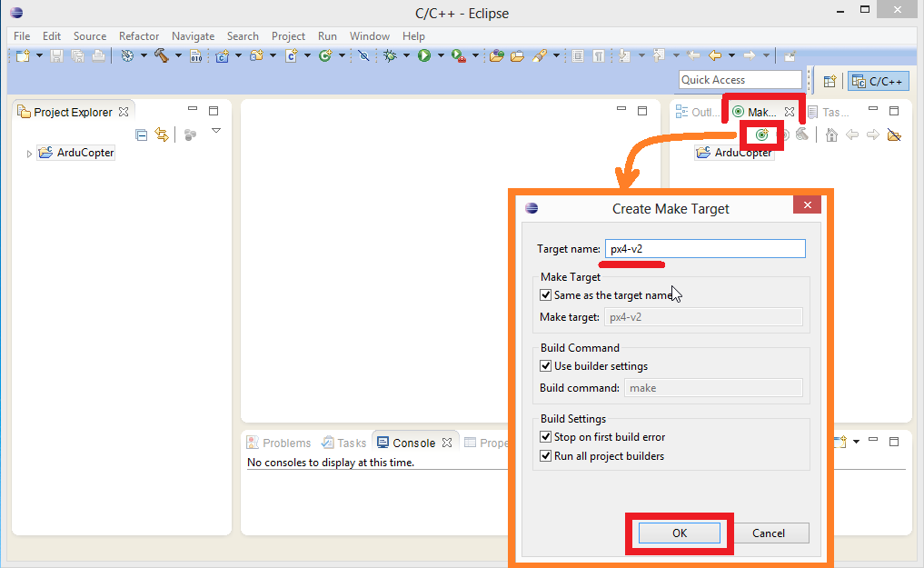Screen dimensions: 924x568
Task: Expand ArduCopter project tree in Project Explorer
Action: pyautogui.click(x=29, y=154)
